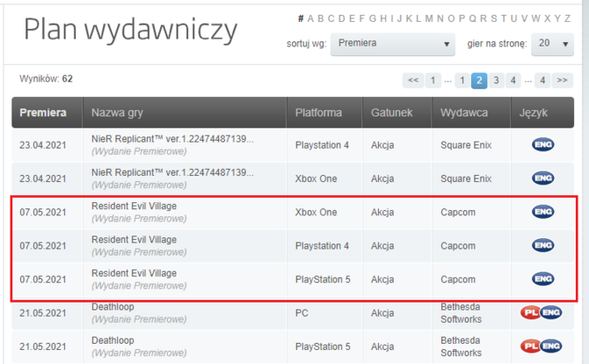
Task: Filter games by letter G
Action: [372, 18]
